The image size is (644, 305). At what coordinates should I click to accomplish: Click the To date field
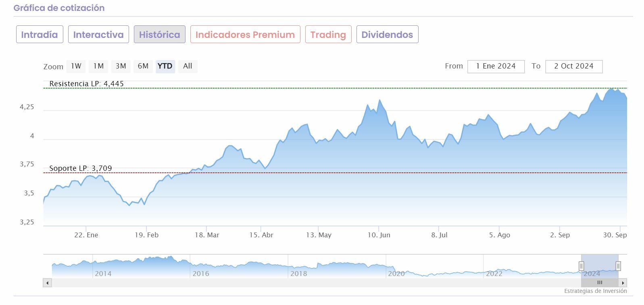point(574,66)
